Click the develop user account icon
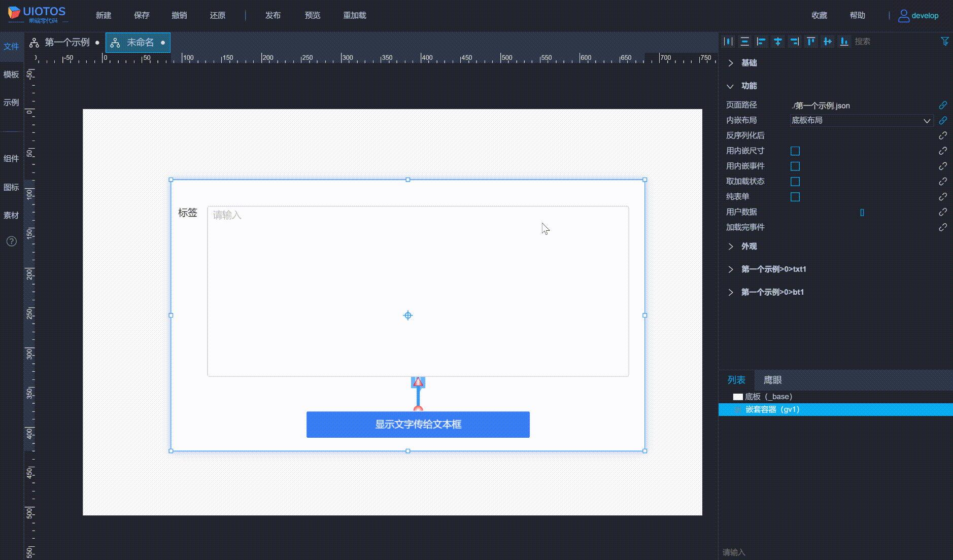Viewport: 953px width, 560px height. pyautogui.click(x=903, y=16)
